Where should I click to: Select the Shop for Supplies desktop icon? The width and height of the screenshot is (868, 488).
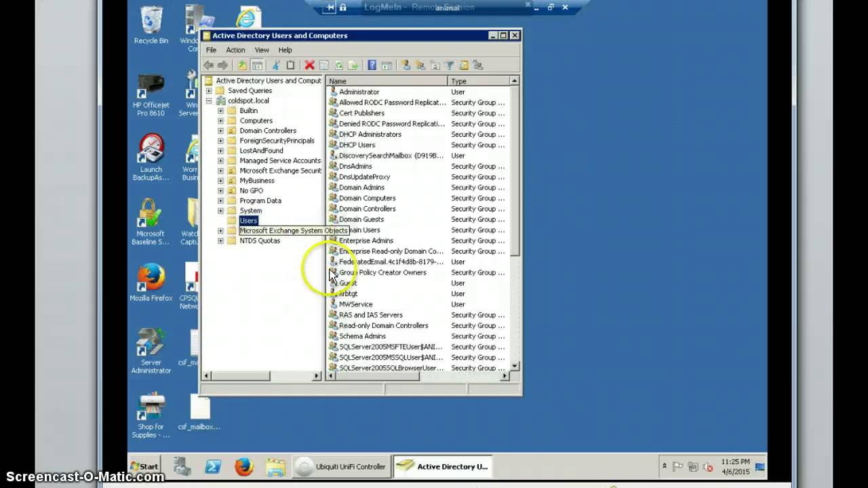(x=151, y=415)
